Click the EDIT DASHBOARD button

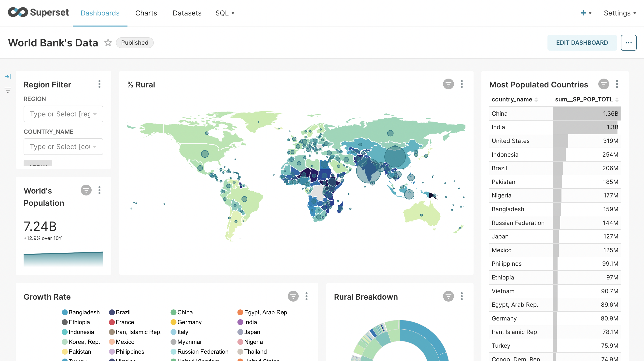click(x=582, y=43)
